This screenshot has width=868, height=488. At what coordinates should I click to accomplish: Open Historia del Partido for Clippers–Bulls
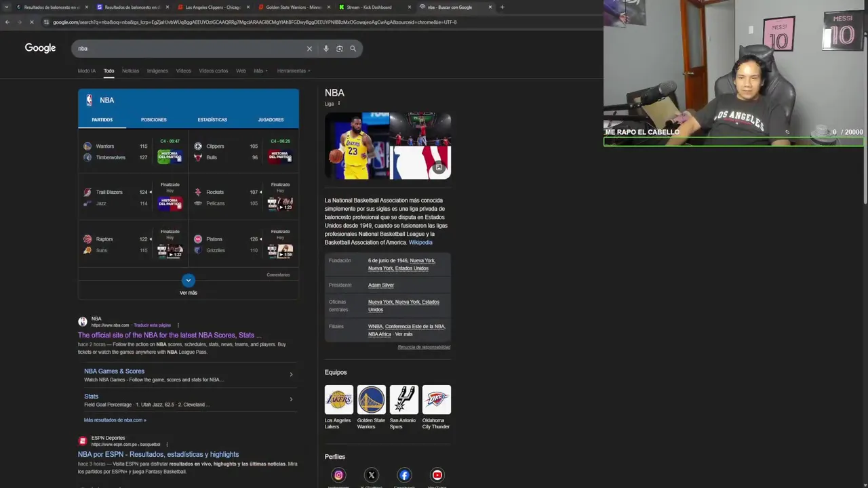280,157
